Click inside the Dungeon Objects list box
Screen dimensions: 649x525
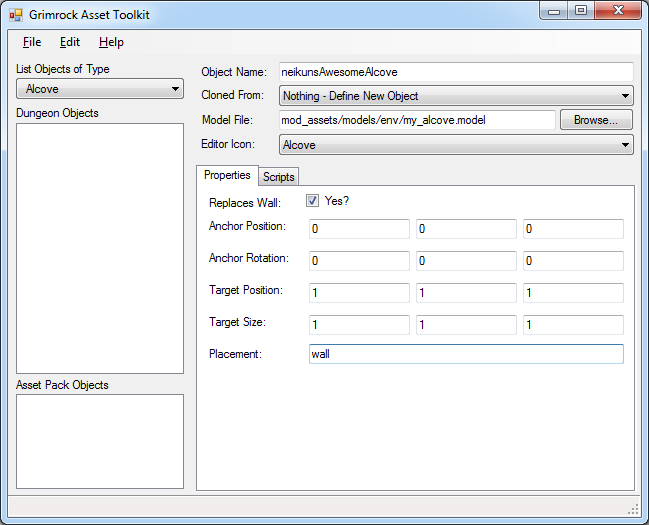tap(100, 248)
